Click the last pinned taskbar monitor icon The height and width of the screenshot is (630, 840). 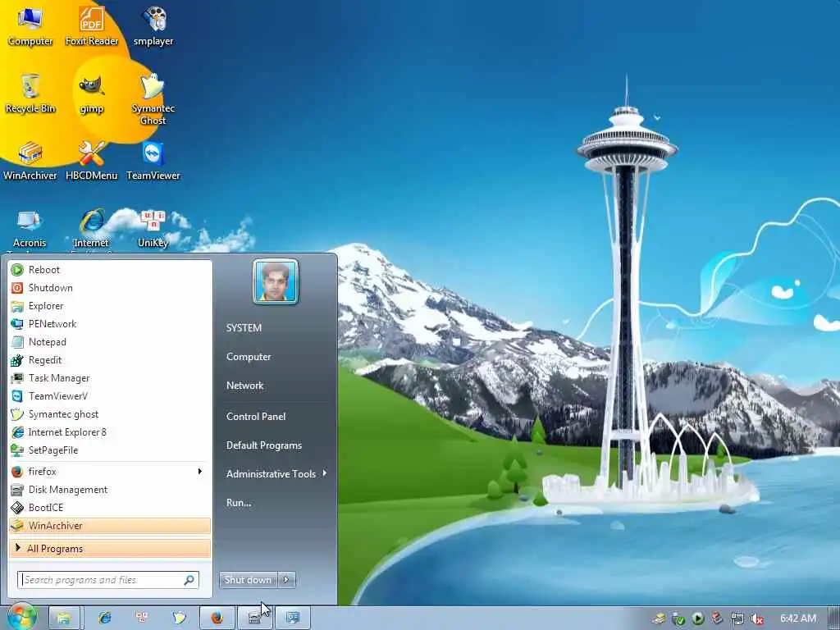click(292, 618)
